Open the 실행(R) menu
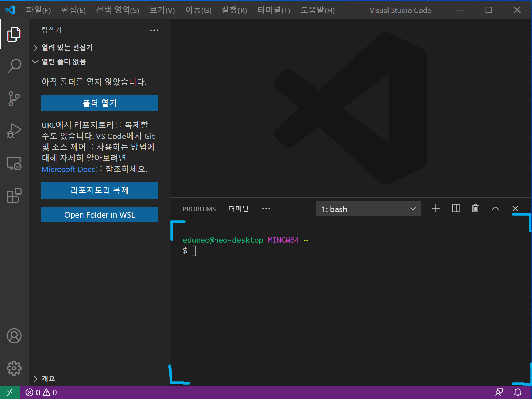 (234, 10)
